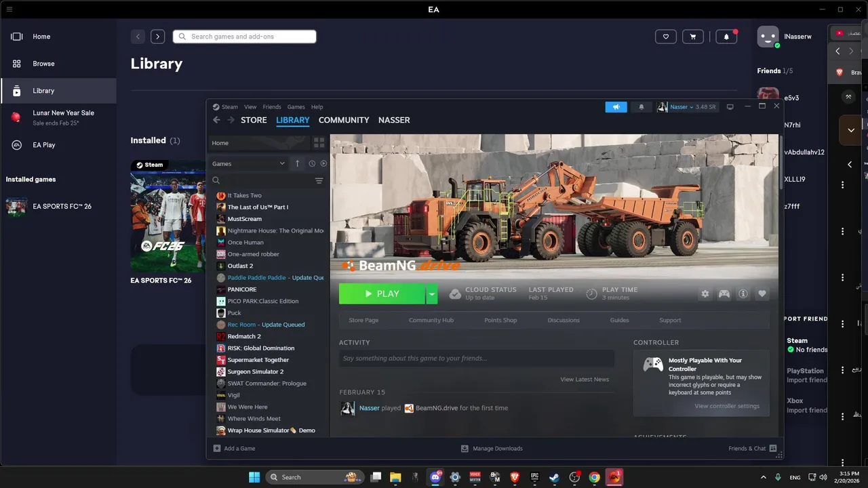Open BeamNG.drive manage settings gear
Image resolution: width=868 pixels, height=488 pixels.
tap(705, 293)
